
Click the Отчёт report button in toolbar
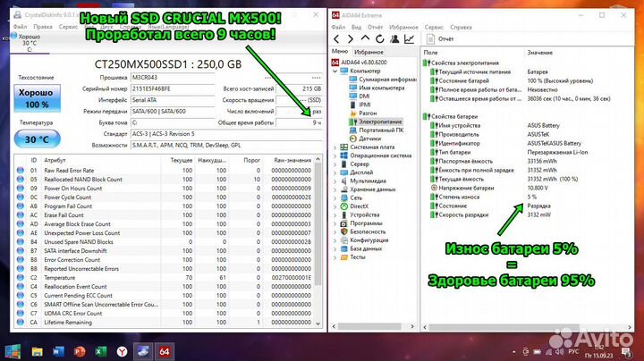pyautogui.click(x=440, y=39)
